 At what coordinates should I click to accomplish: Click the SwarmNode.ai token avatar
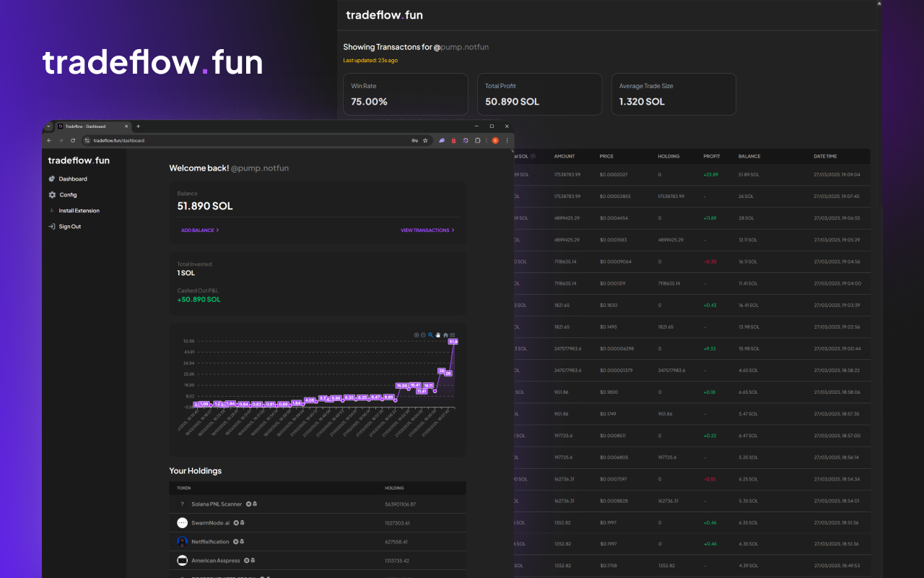pos(182,522)
